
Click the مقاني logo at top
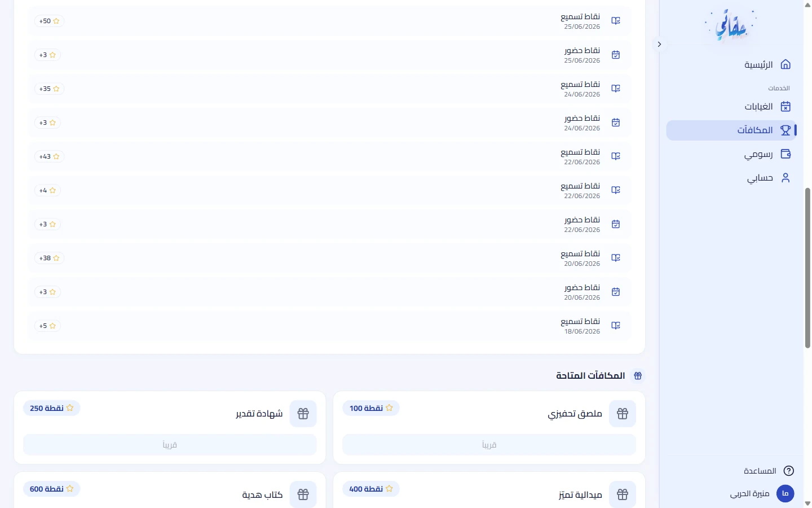click(731, 25)
